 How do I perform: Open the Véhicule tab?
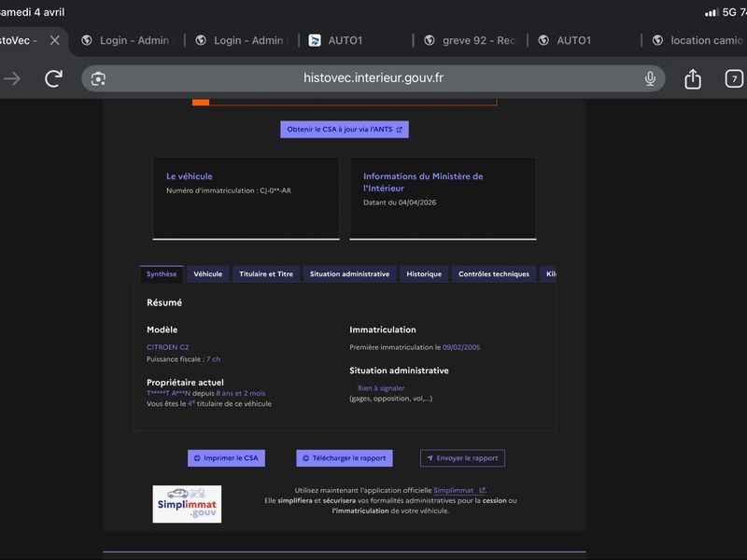click(207, 274)
